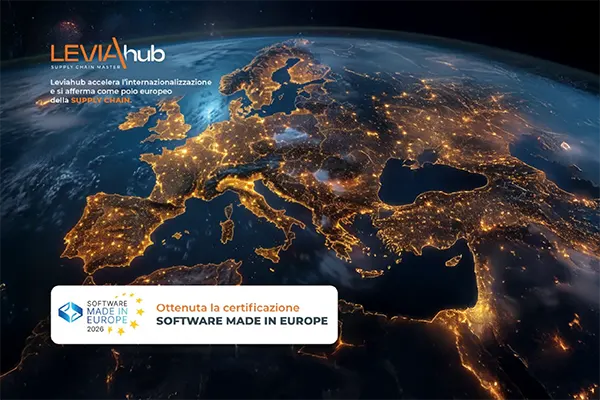This screenshot has height=400, width=600.
Task: Click 'Leviahub accelera l'internazionalizzazione' line
Action: [131, 82]
